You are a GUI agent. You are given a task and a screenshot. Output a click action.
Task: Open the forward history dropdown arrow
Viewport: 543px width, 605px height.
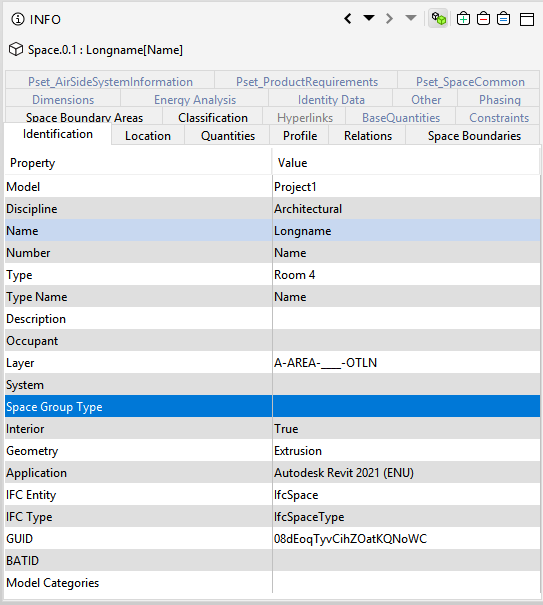(x=411, y=18)
